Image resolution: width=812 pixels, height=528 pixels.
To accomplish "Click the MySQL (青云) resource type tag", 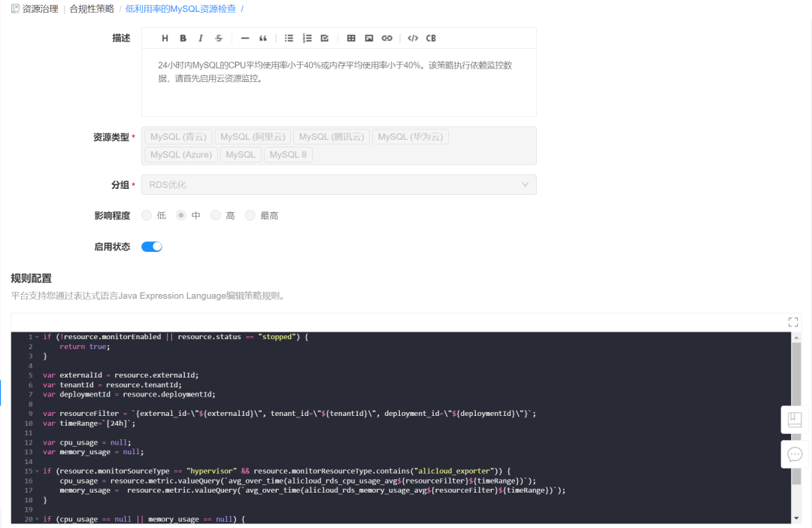I will (x=178, y=137).
